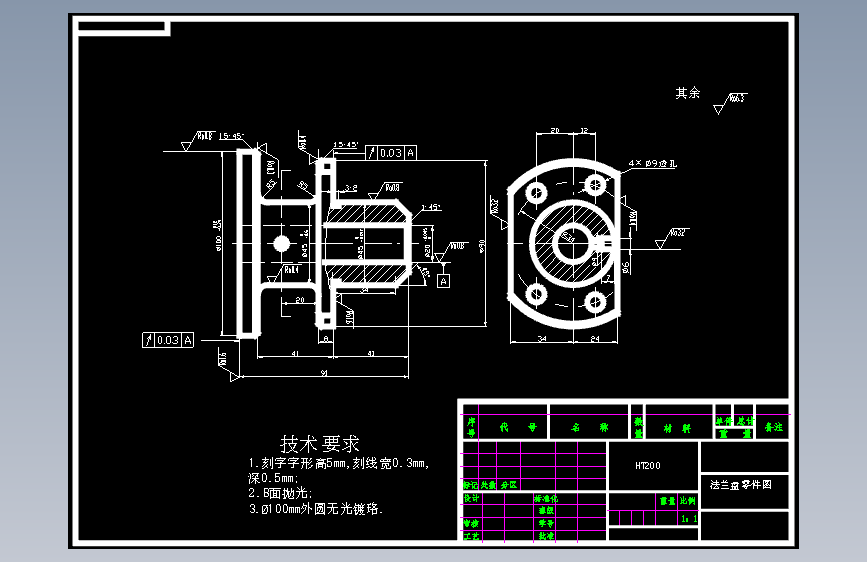Select the "4× φ9" hole callout

(652, 163)
